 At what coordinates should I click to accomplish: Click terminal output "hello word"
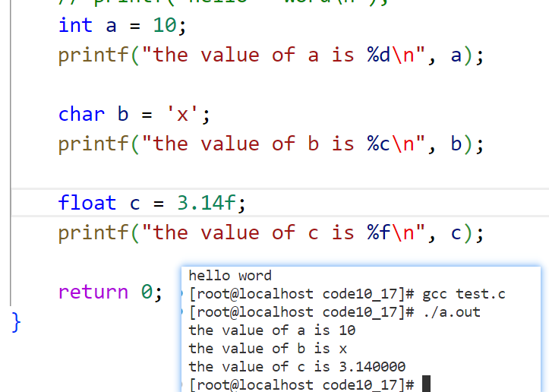(x=230, y=276)
